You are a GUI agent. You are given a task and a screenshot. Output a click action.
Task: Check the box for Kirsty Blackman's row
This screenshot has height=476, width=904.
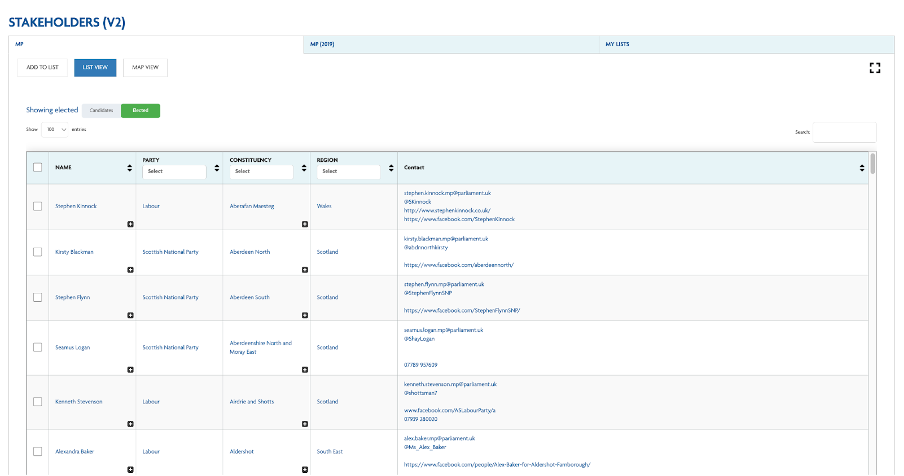coord(38,252)
